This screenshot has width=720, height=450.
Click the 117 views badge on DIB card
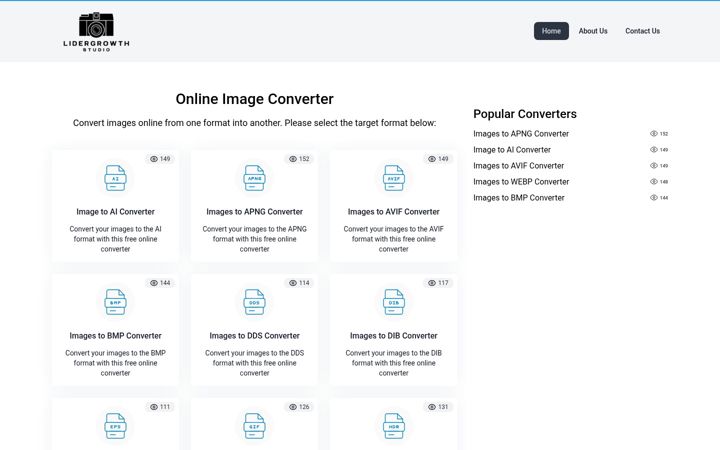(438, 283)
